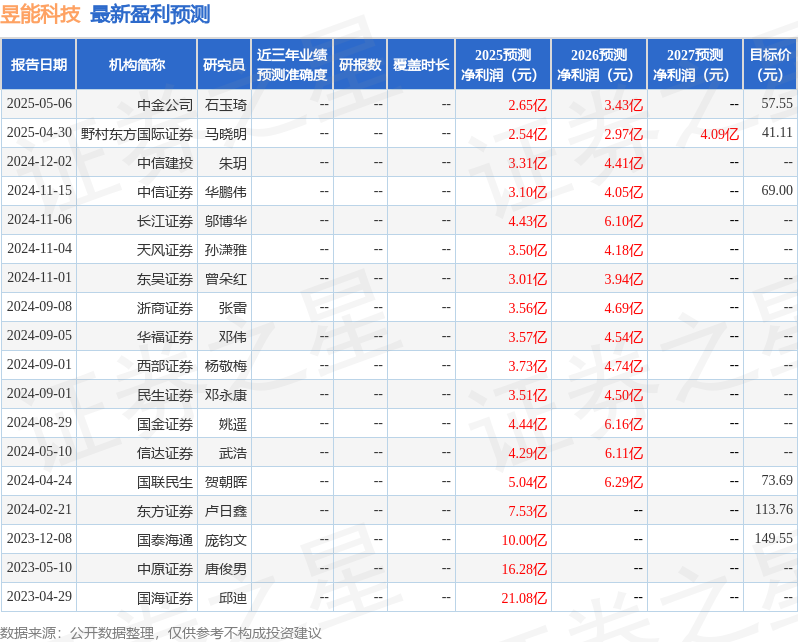Click researcher name 马晓明
This screenshot has height=642, width=798.
pyautogui.click(x=225, y=134)
